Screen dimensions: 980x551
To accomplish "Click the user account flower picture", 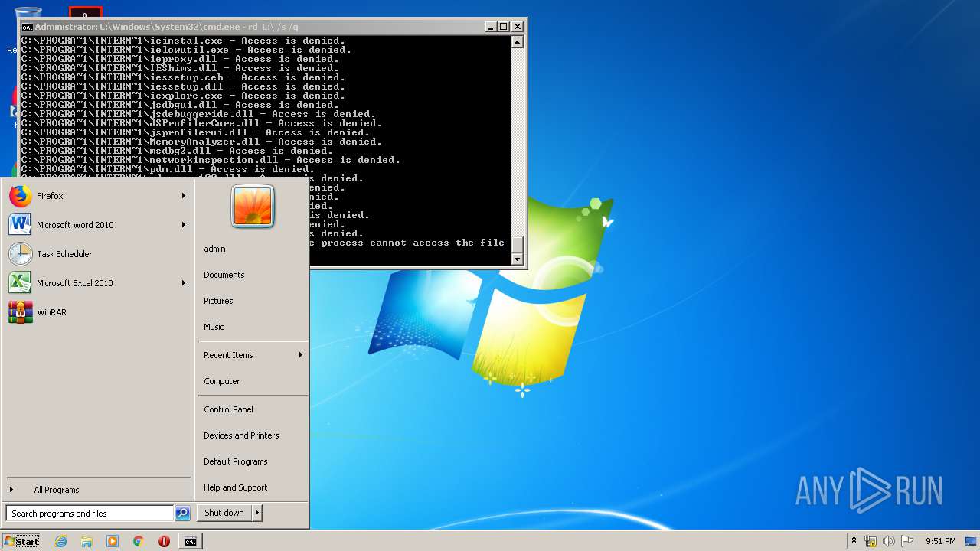I will (253, 206).
